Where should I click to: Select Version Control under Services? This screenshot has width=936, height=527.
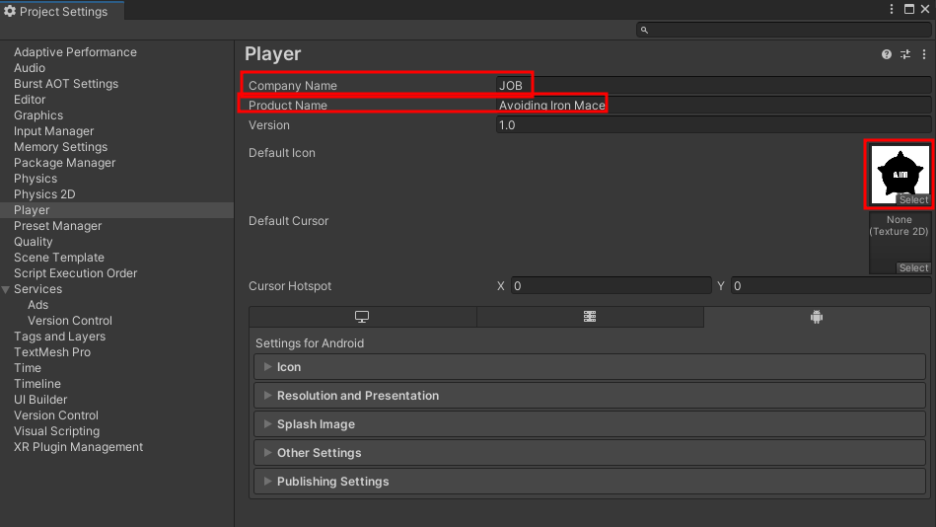click(x=69, y=320)
